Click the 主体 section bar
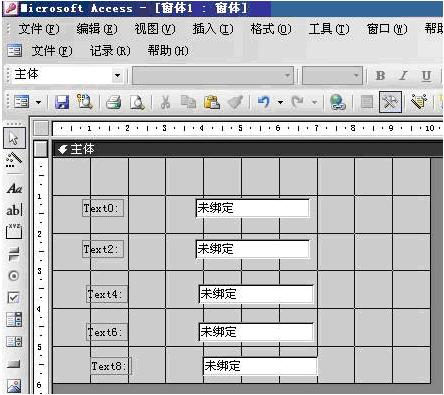Image resolution: width=444 pixels, height=395 pixels. pos(247,149)
